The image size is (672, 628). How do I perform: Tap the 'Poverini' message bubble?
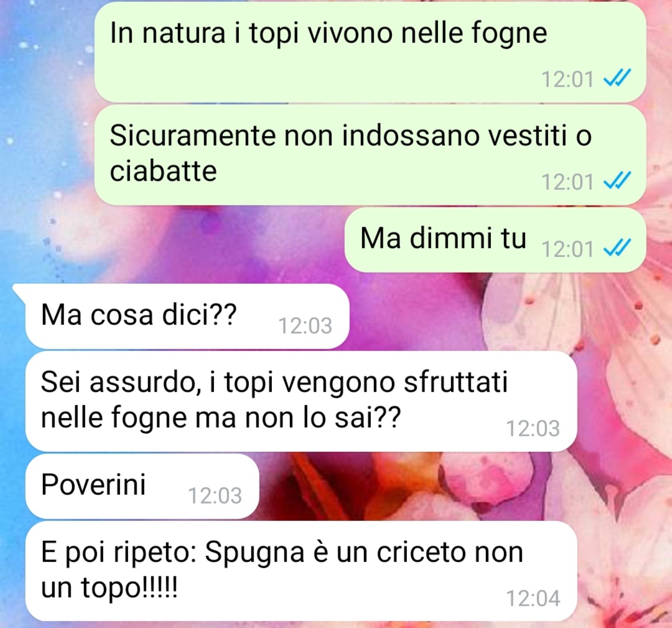tap(142, 486)
